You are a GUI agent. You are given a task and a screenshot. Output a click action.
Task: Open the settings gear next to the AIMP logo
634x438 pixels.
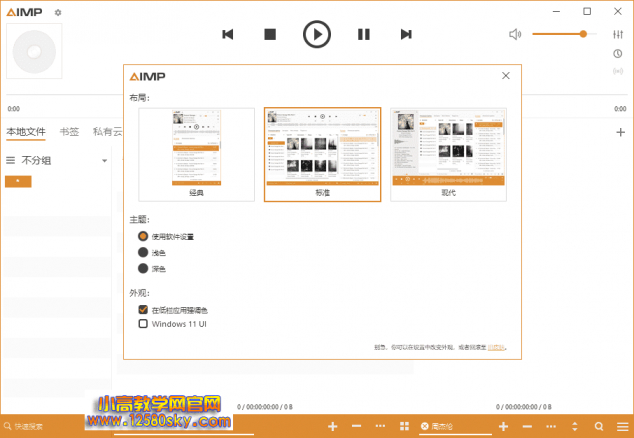point(58,13)
